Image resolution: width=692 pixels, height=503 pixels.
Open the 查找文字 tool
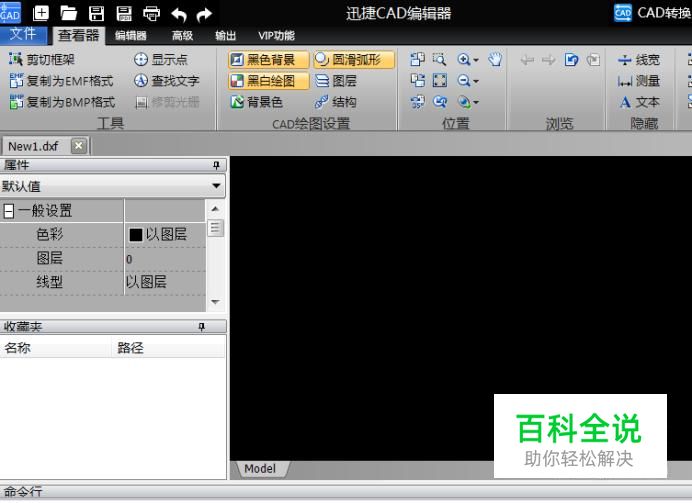167,81
